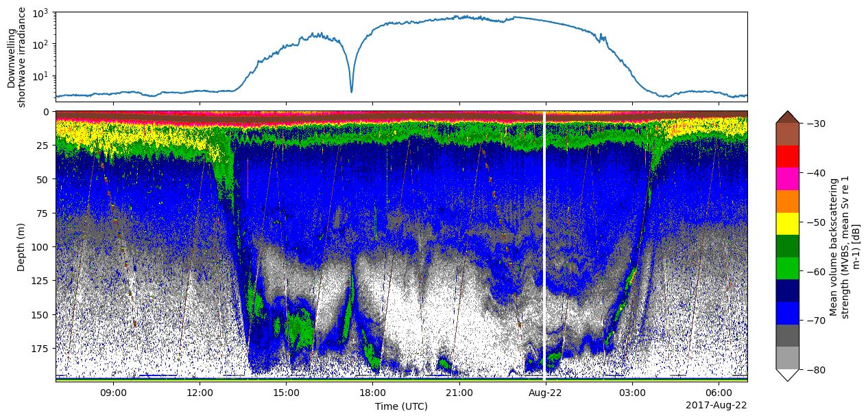The image size is (868, 418).
Task: Click the dark gray colorbar segment
Action: tap(787, 336)
